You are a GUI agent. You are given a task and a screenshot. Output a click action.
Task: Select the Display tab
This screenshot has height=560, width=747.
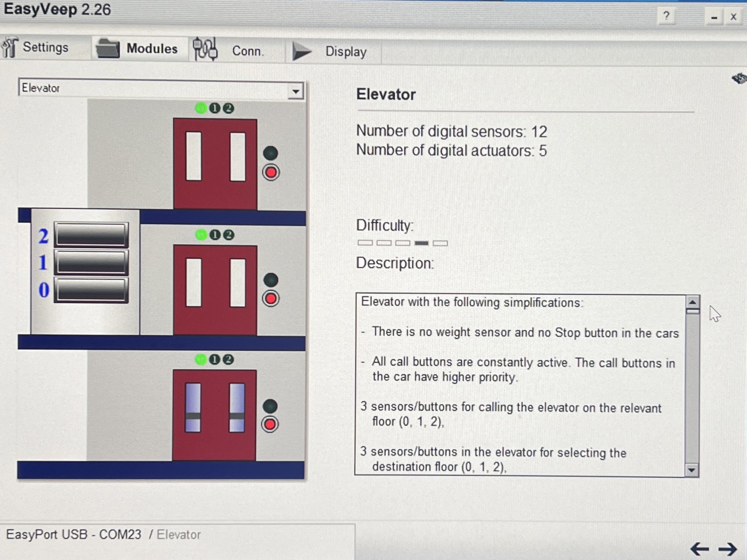(x=346, y=52)
